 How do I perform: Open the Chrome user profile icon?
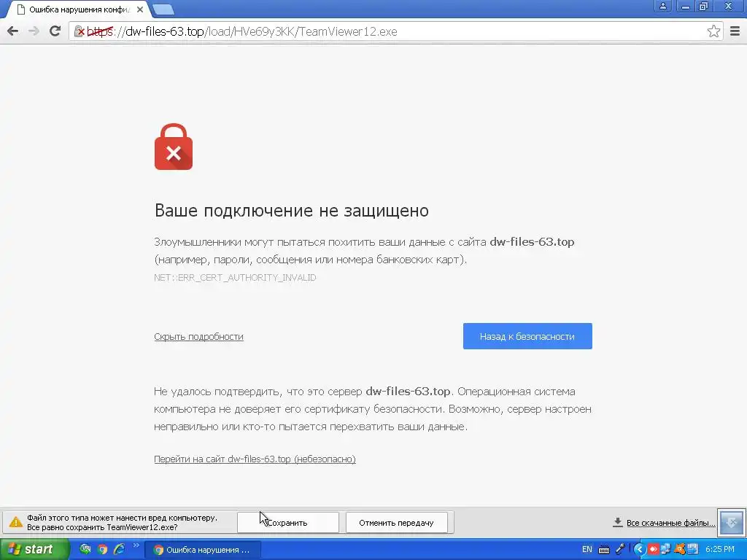(662, 6)
